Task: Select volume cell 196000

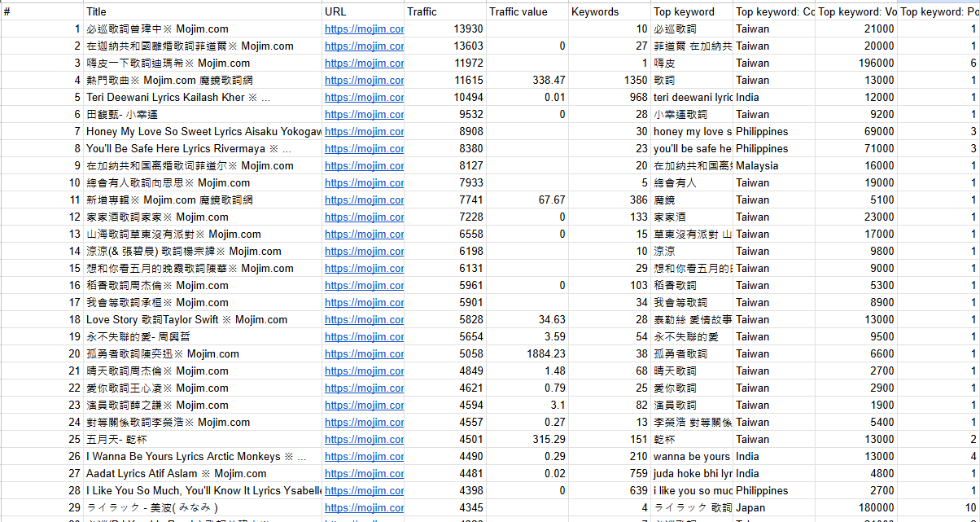Action: (x=856, y=63)
